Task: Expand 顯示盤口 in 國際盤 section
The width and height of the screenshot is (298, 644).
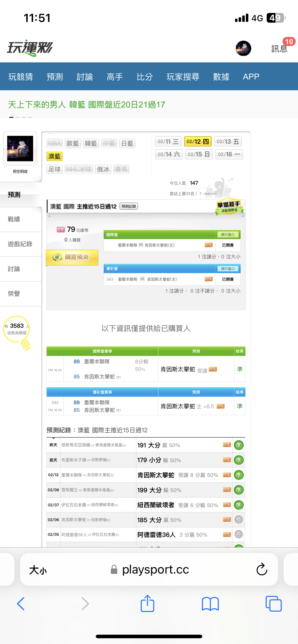Action: coord(227,235)
